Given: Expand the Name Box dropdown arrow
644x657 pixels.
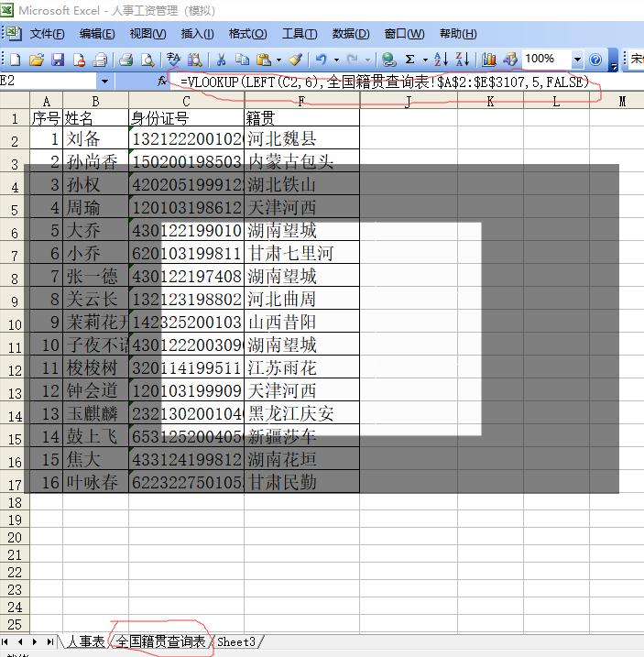Looking at the screenshot, I should pyautogui.click(x=104, y=82).
